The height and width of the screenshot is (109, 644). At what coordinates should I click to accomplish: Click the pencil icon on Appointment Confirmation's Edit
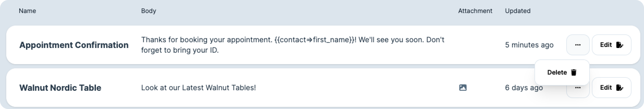pyautogui.click(x=619, y=45)
